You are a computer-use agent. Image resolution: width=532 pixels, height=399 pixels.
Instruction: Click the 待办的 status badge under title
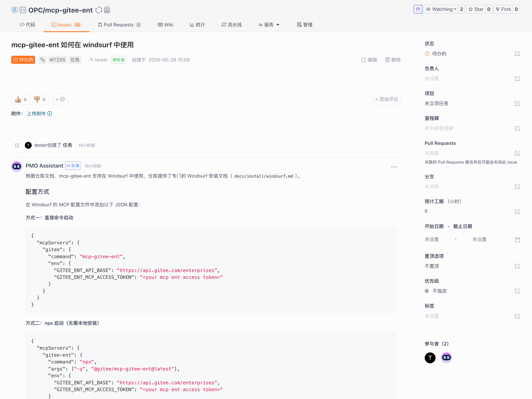pyautogui.click(x=23, y=60)
